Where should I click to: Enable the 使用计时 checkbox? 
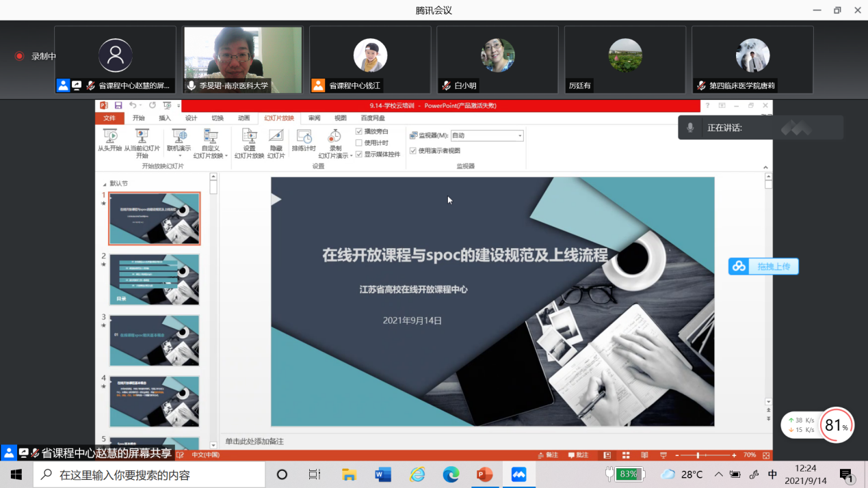(x=359, y=143)
